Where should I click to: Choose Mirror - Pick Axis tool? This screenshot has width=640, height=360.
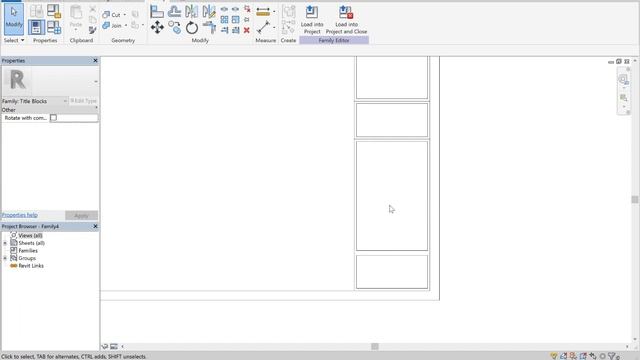click(x=191, y=11)
